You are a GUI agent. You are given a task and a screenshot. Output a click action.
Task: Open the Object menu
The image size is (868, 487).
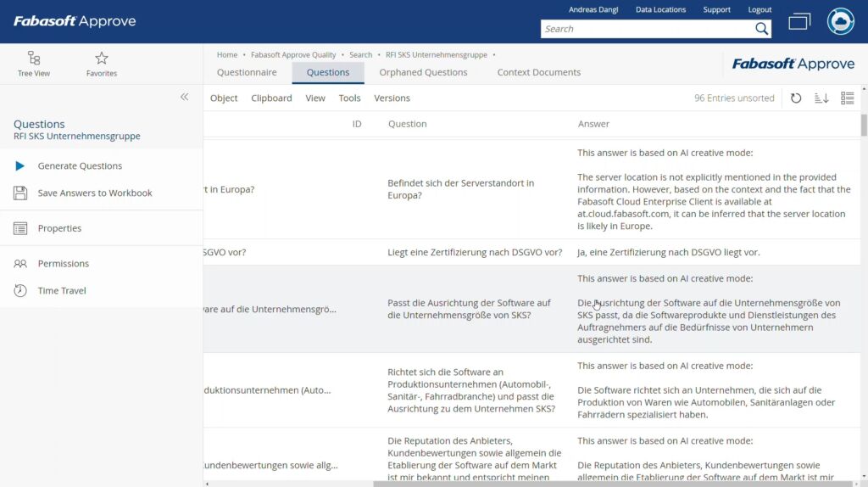(224, 98)
